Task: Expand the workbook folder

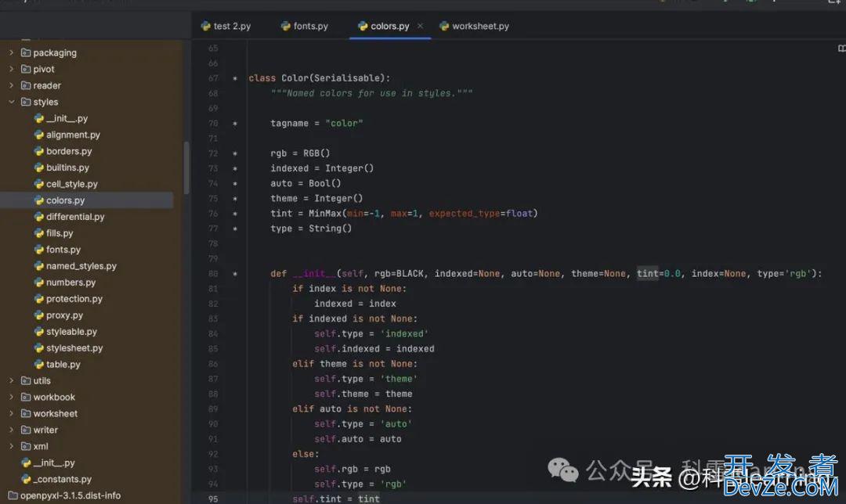Action: [11, 398]
